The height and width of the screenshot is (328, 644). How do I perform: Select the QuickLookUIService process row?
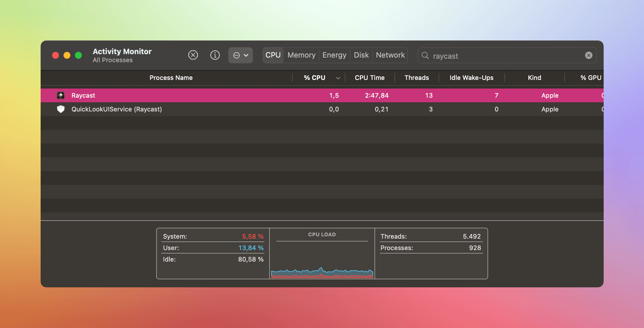click(x=200, y=109)
